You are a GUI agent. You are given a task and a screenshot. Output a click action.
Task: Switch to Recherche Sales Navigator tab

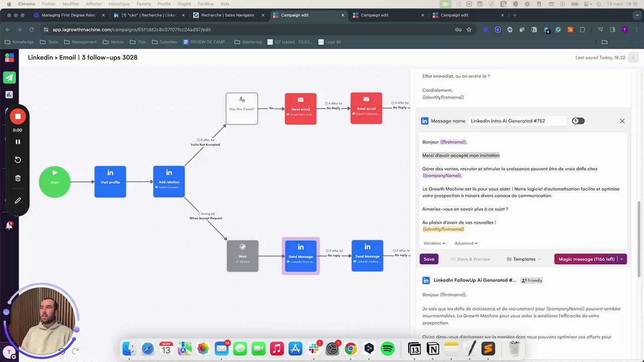(x=227, y=15)
